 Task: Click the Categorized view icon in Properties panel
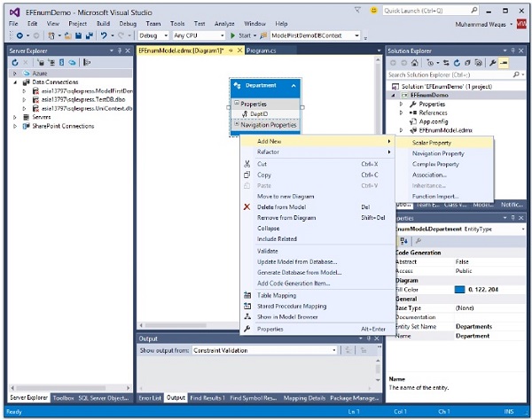coord(403,241)
